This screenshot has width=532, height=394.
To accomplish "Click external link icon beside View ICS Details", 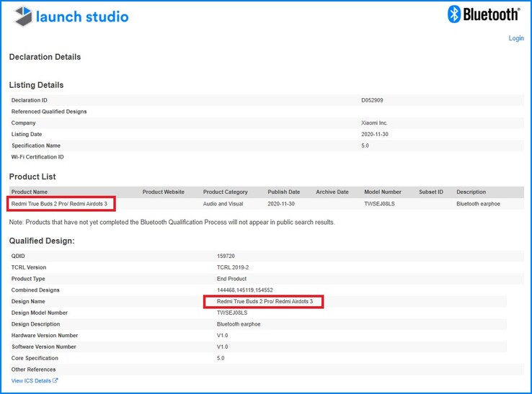I will coord(56,381).
